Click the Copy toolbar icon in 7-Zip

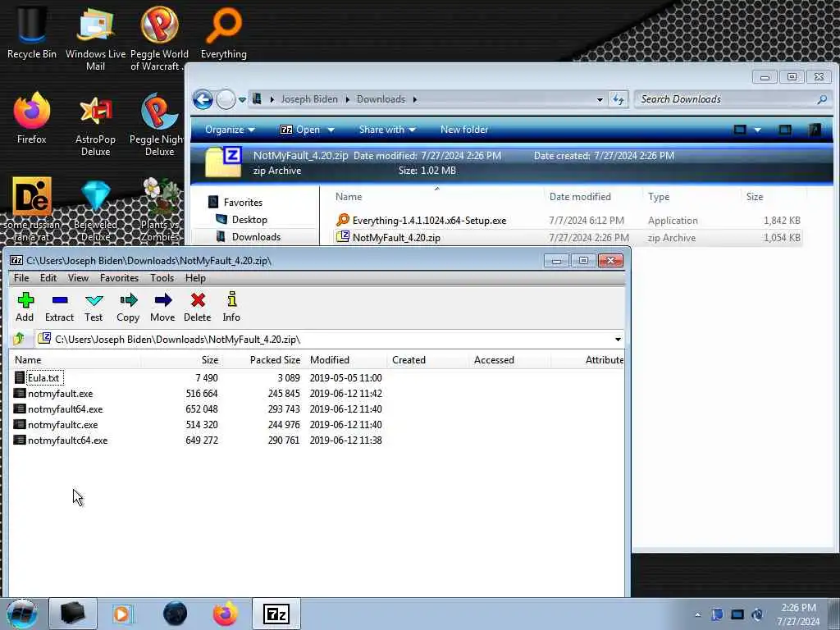click(128, 307)
